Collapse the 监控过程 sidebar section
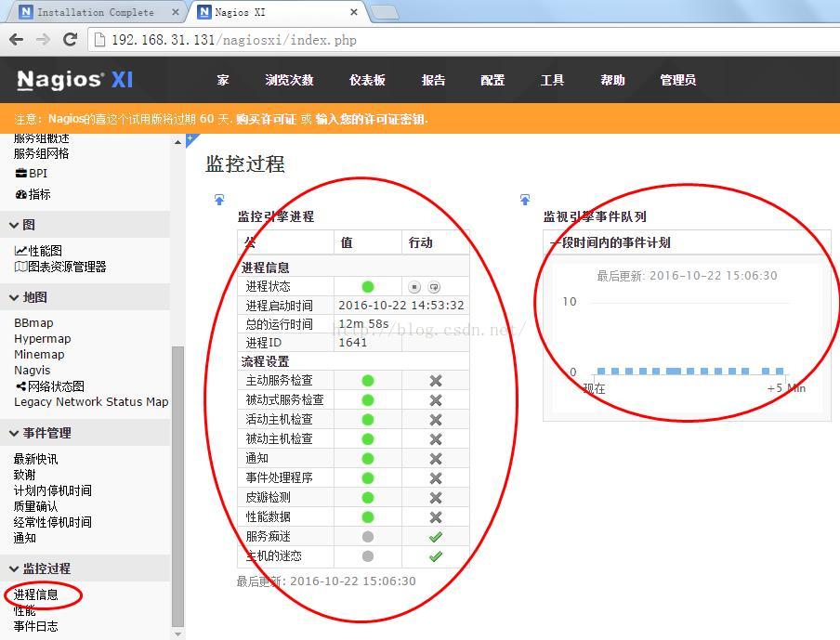 pyautogui.click(x=85, y=568)
